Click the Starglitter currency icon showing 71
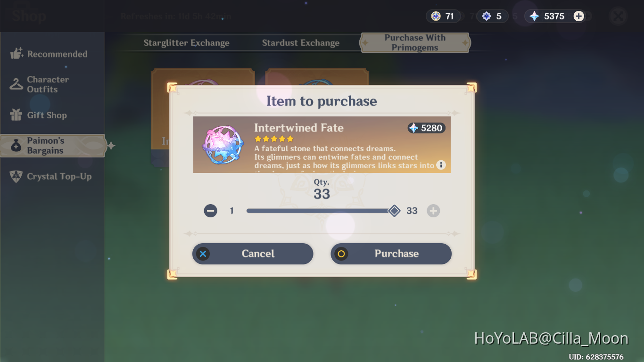 click(436, 16)
